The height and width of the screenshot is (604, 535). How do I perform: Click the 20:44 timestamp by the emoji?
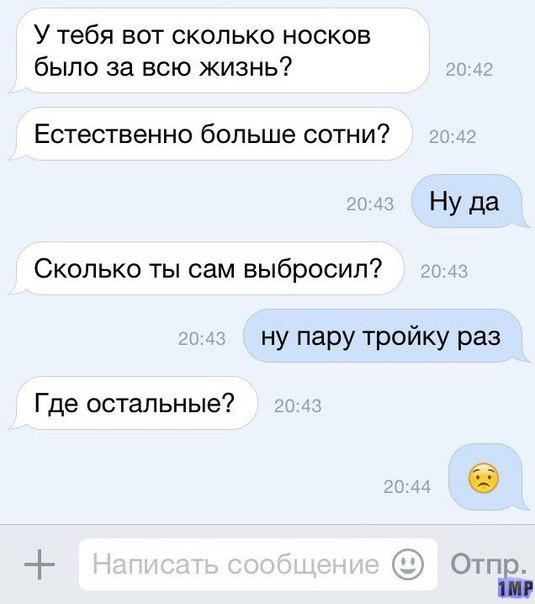(x=407, y=487)
